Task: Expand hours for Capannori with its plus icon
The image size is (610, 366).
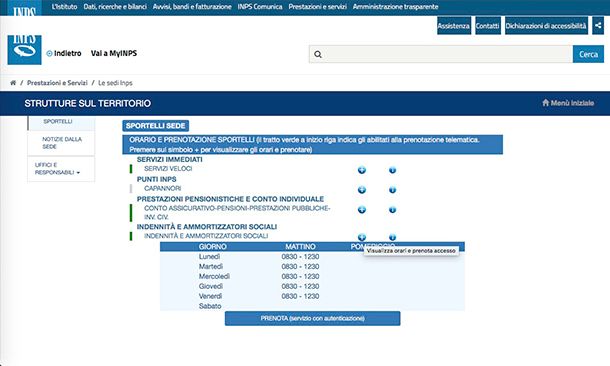Action: coord(362,190)
